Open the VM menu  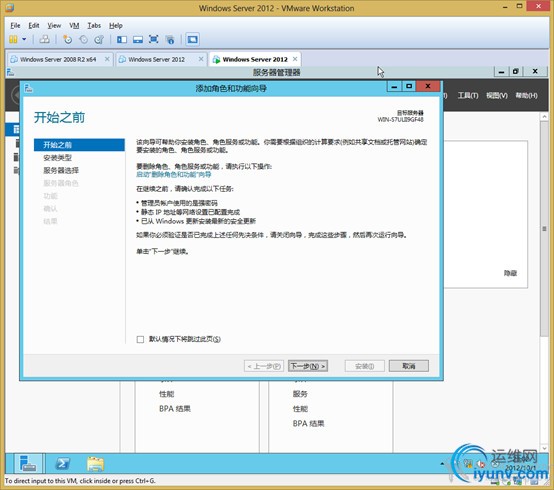click(x=74, y=25)
